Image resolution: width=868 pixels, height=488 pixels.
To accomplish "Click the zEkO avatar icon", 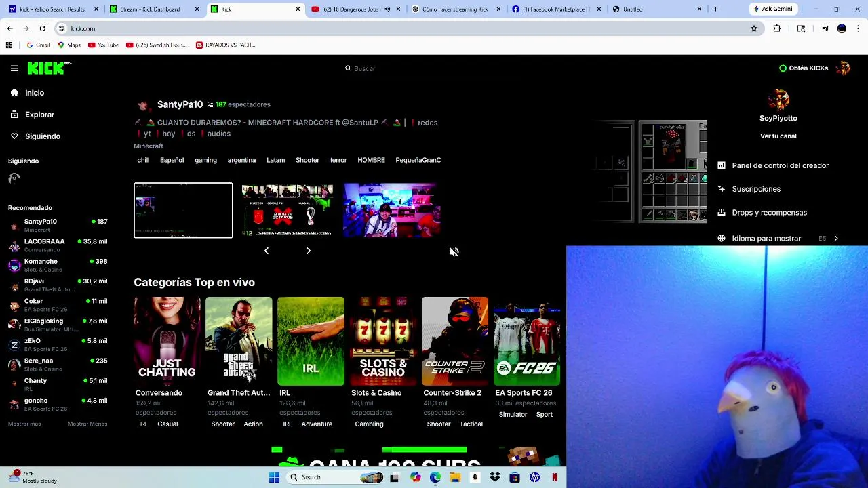I will tap(14, 345).
